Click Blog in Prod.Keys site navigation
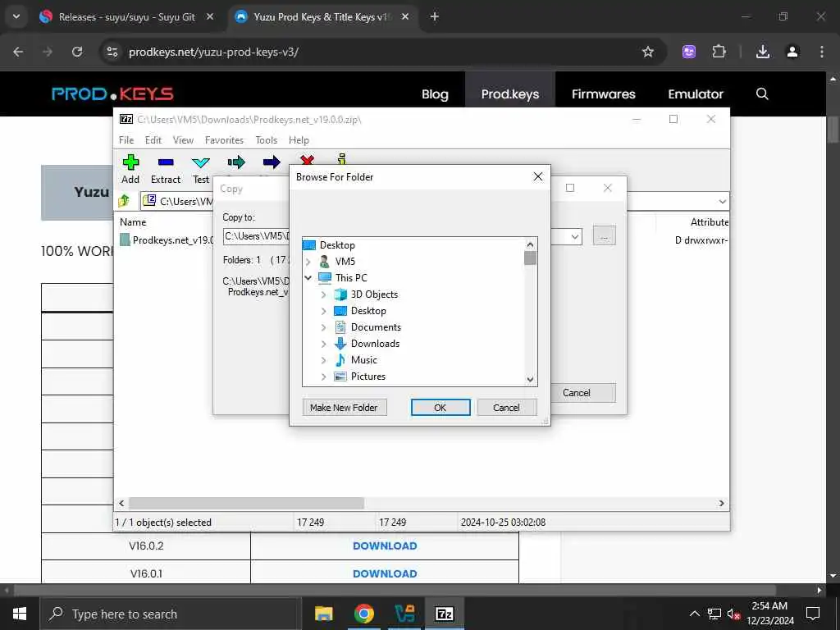This screenshot has width=840, height=630. 435,94
